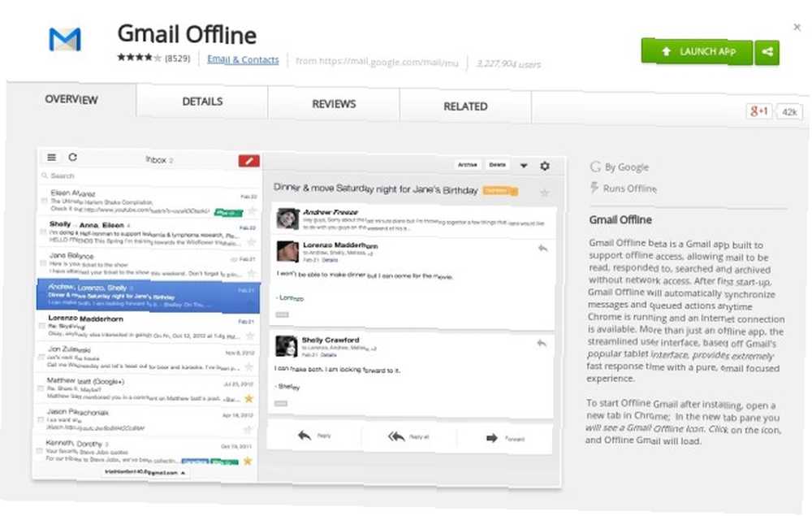Switch to the OVERVIEW tab

(71, 99)
